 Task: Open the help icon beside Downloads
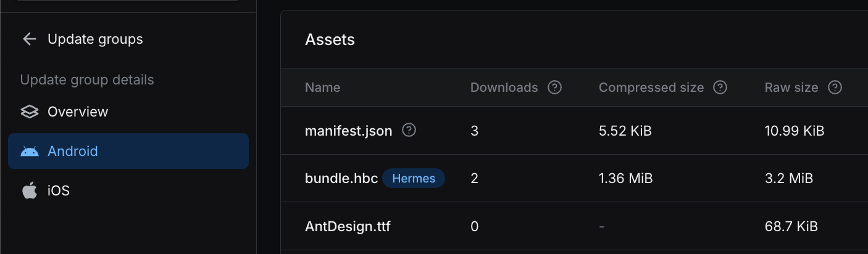554,88
